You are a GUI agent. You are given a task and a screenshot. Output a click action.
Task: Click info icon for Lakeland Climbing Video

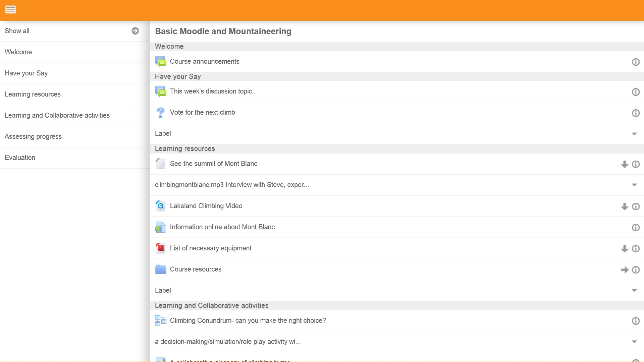[x=636, y=206]
